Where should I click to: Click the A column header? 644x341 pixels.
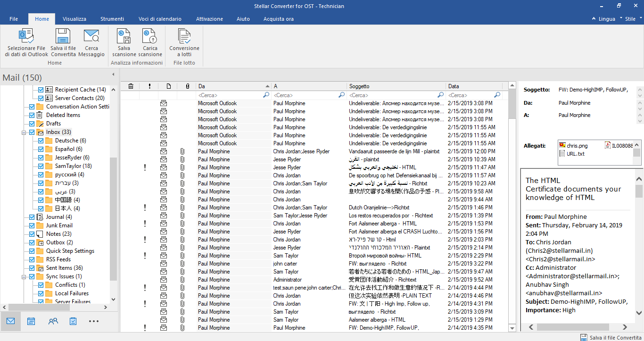309,86
